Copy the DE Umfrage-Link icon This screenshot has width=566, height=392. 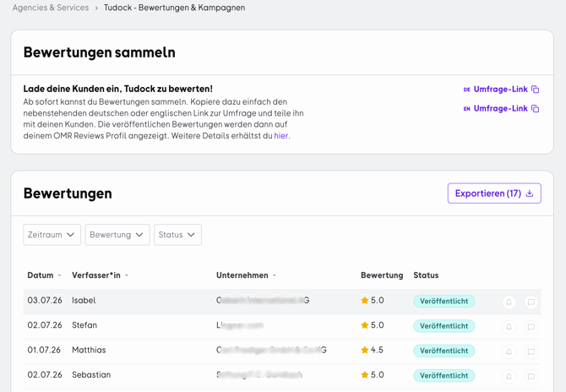[x=536, y=90]
